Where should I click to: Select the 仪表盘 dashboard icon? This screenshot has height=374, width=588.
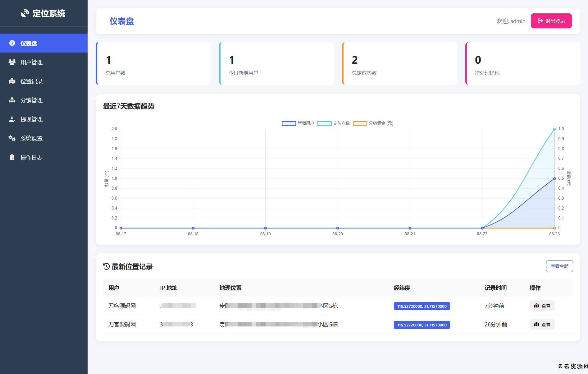pos(12,43)
